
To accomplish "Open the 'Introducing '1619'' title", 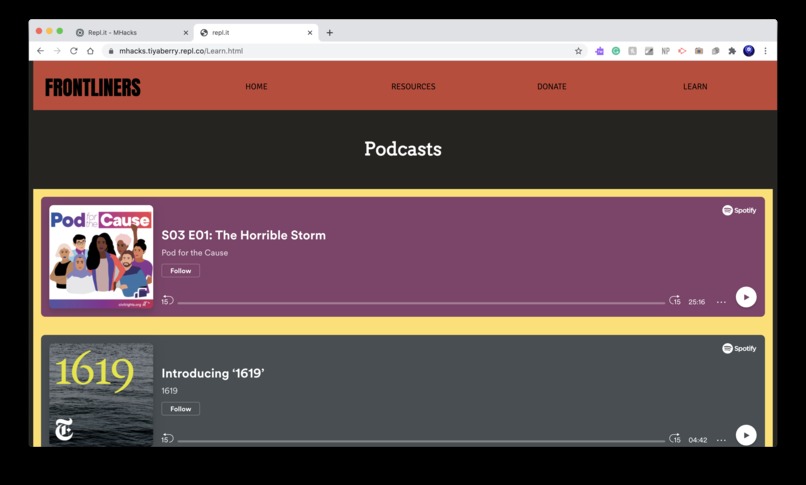I will [213, 374].
